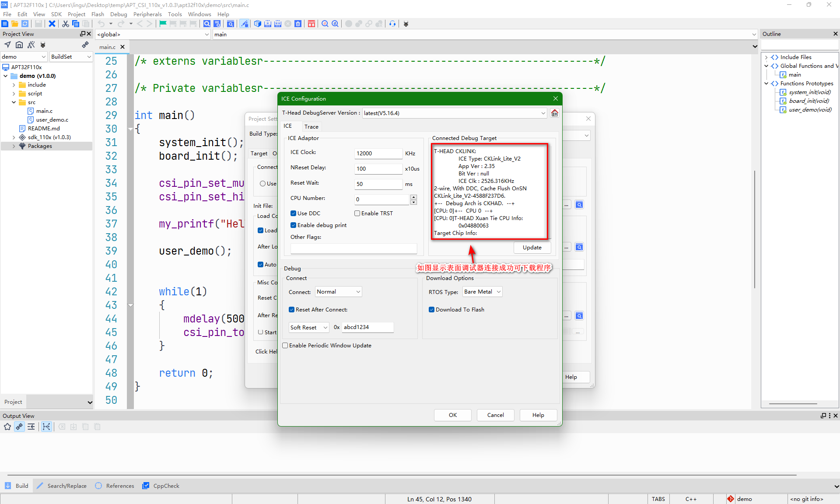Viewport: 840px width, 504px height.
Task: Toggle Reset After Connect checkbox
Action: coord(291,309)
